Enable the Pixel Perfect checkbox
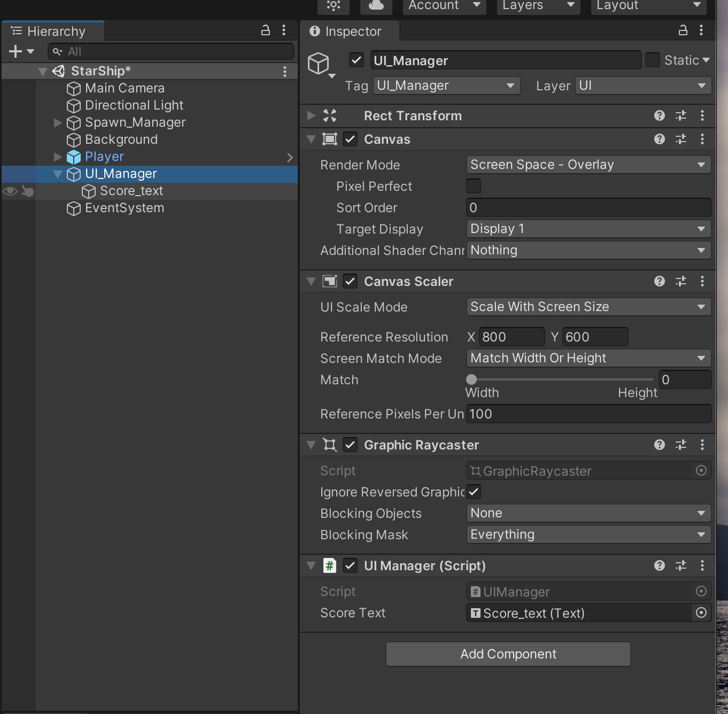 pyautogui.click(x=473, y=186)
